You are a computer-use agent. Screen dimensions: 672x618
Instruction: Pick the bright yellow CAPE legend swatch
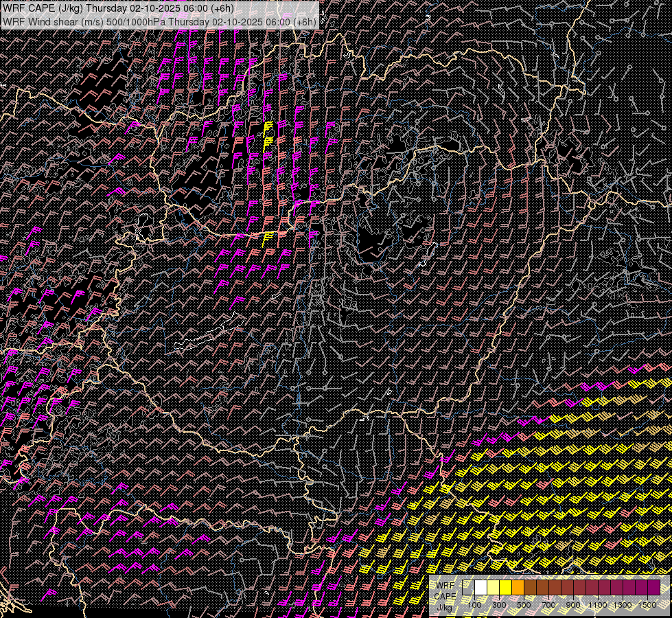click(505, 587)
